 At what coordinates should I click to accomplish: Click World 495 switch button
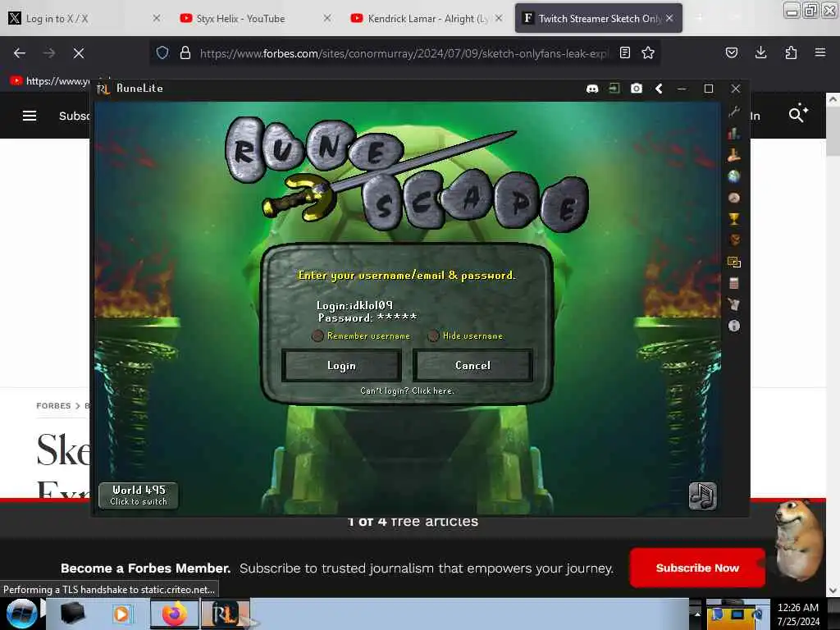click(139, 495)
